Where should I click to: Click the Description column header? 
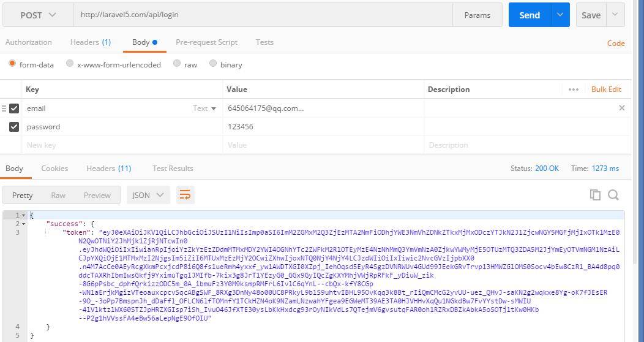(449, 89)
